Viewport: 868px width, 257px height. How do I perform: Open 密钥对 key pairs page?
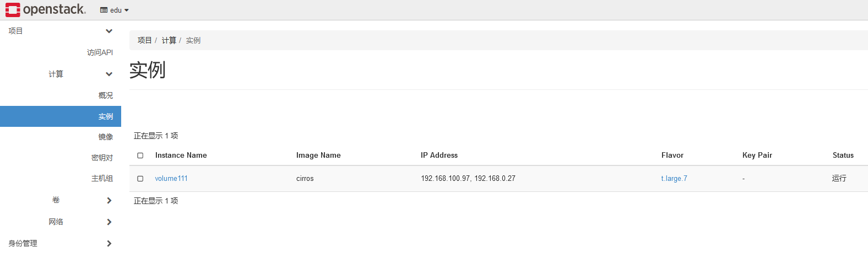(x=102, y=158)
